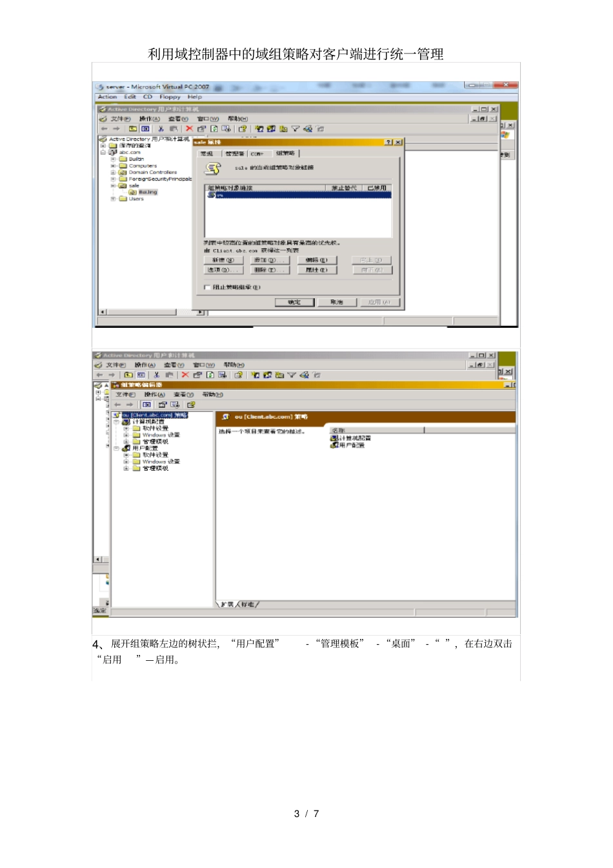The width and height of the screenshot is (613, 868).
Task: Open the CD menu of Virtual PC
Action: 148,97
